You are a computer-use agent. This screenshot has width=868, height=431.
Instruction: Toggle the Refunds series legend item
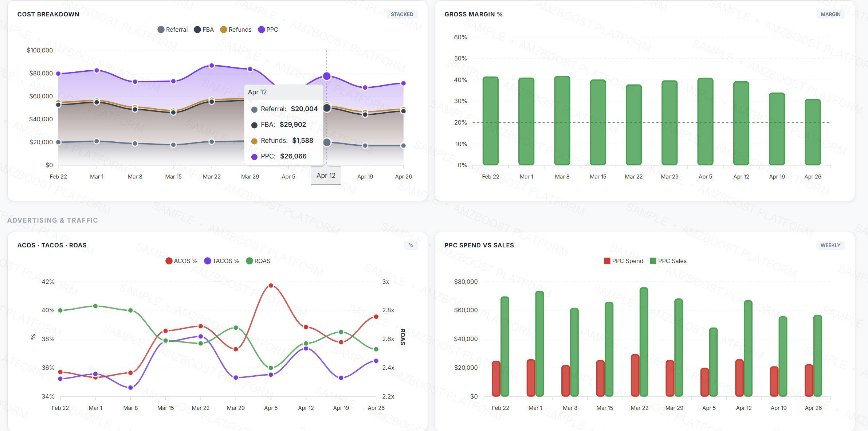236,30
